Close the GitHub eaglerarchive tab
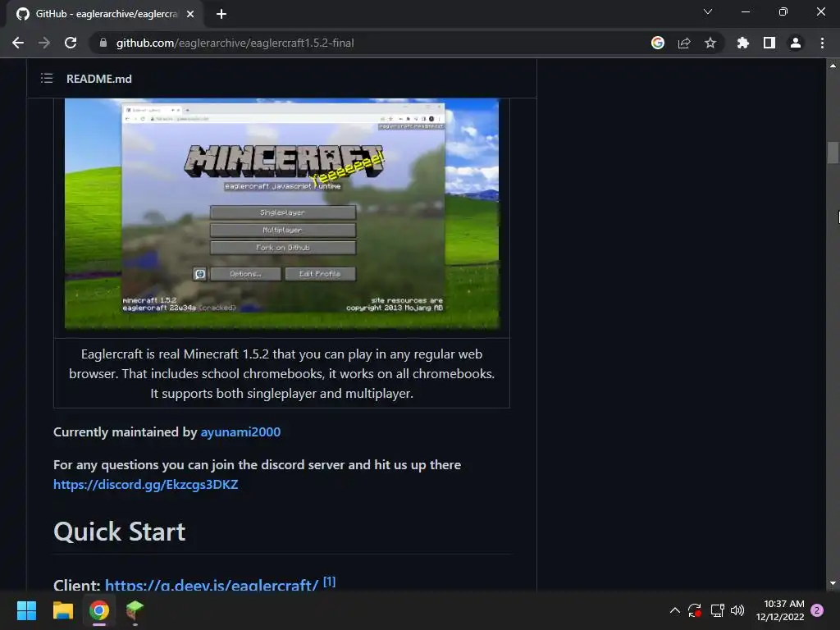Image resolution: width=840 pixels, height=630 pixels. 190,14
